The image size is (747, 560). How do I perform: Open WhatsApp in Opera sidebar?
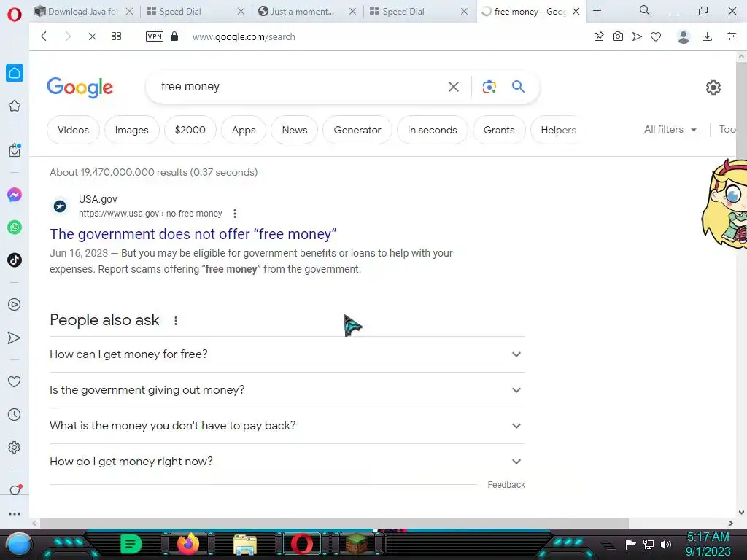point(15,227)
